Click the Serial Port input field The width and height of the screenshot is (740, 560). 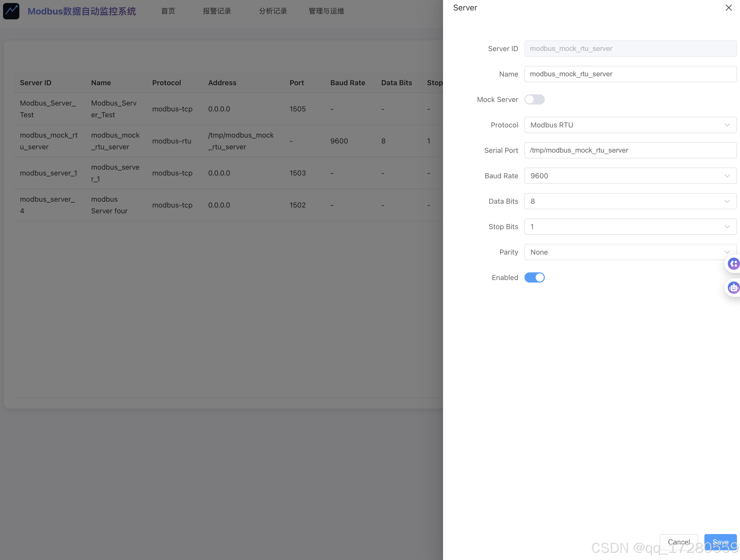[630, 151]
